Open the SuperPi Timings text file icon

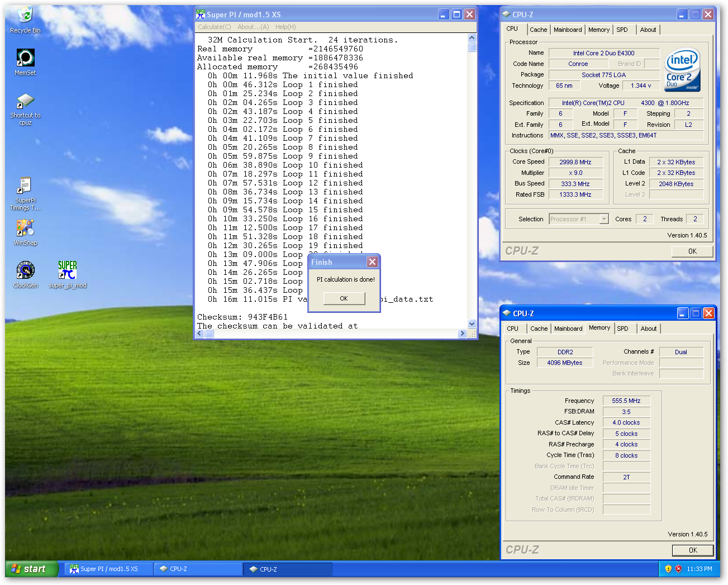[x=25, y=186]
